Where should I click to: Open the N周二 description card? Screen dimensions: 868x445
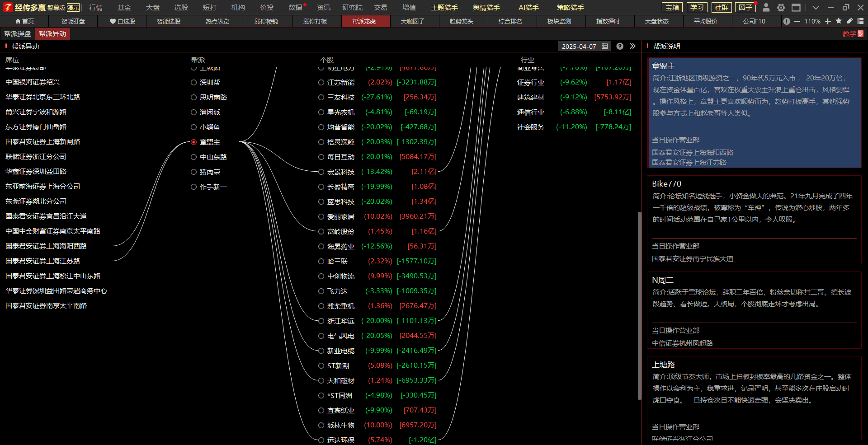click(x=754, y=310)
